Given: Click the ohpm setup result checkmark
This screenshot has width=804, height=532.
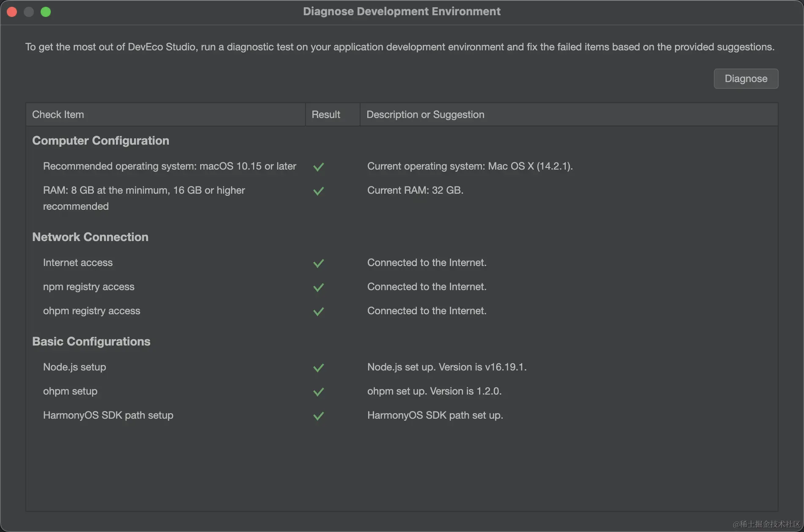Looking at the screenshot, I should (x=319, y=392).
